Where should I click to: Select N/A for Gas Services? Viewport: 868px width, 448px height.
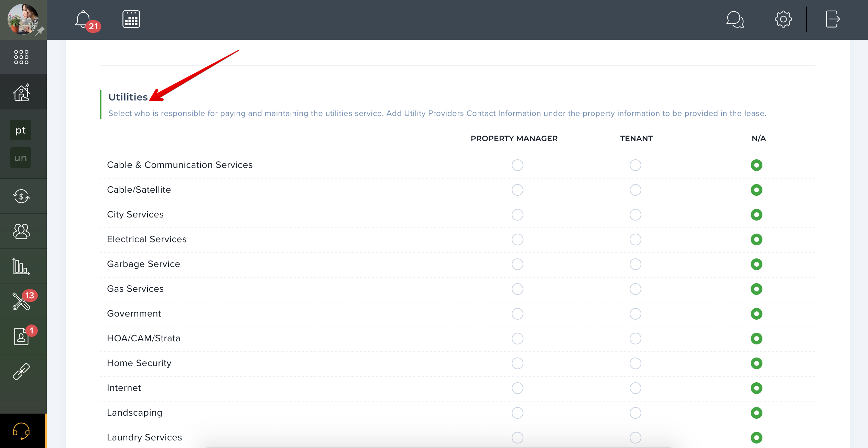tap(756, 289)
